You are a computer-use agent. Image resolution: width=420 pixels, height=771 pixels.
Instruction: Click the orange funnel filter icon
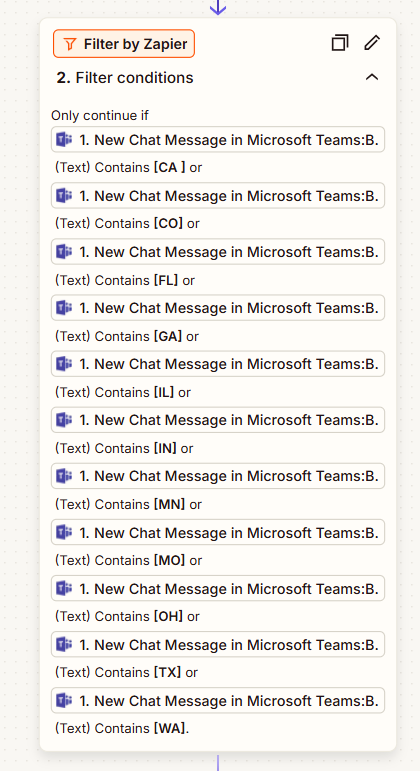click(70, 44)
